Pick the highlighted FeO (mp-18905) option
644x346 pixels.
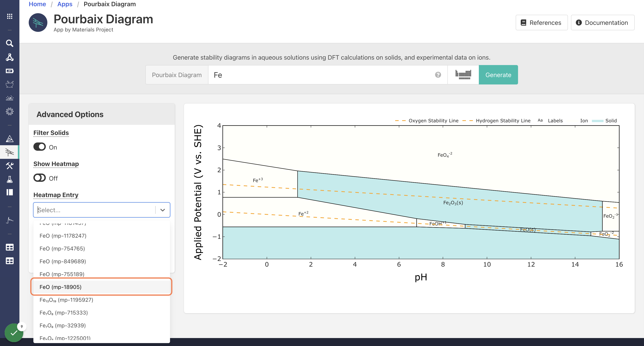pos(102,287)
